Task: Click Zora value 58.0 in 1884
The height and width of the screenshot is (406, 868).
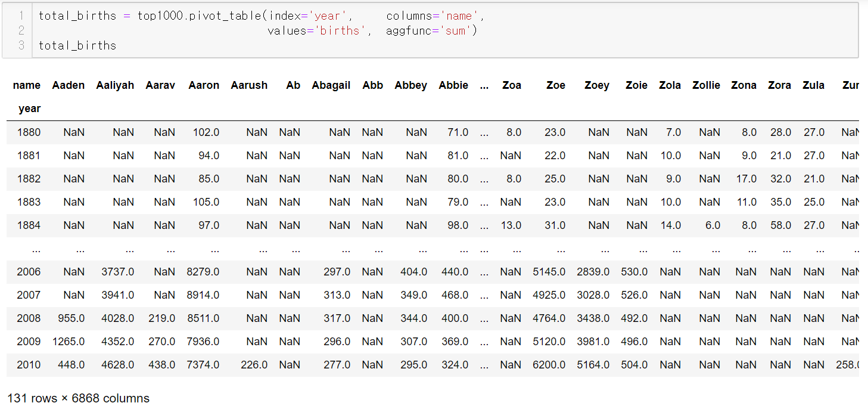Action: click(x=781, y=225)
